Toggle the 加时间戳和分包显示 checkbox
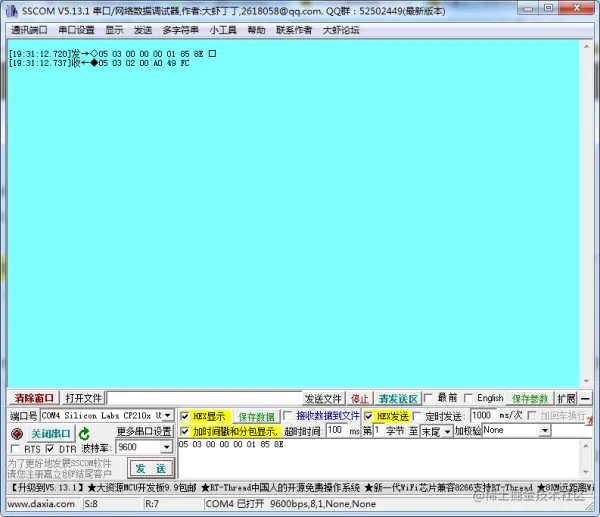Viewport: 600px width, 517px height. coord(184,431)
